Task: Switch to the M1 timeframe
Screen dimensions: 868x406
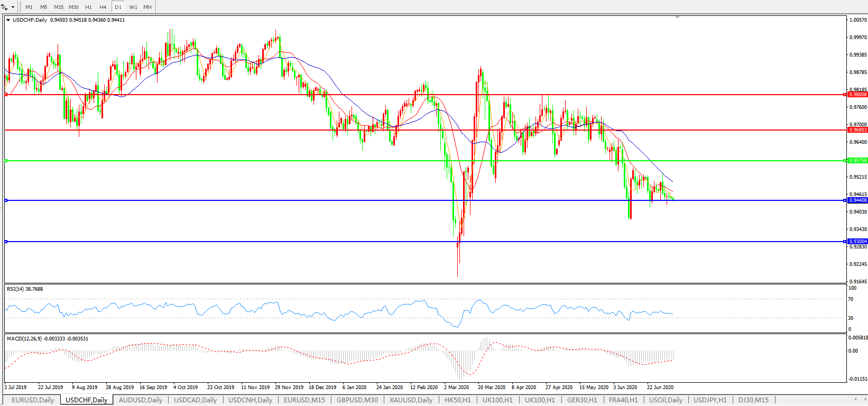Action: click(x=29, y=7)
